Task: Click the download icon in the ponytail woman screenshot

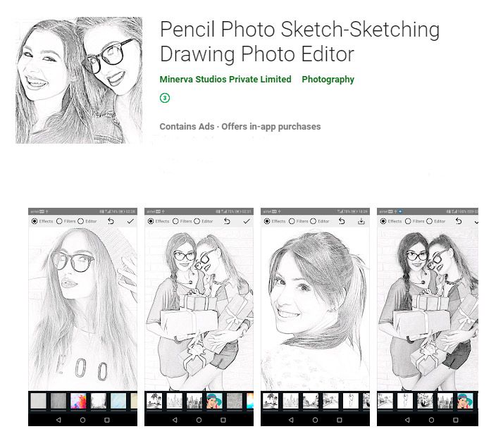Action: 361,221
